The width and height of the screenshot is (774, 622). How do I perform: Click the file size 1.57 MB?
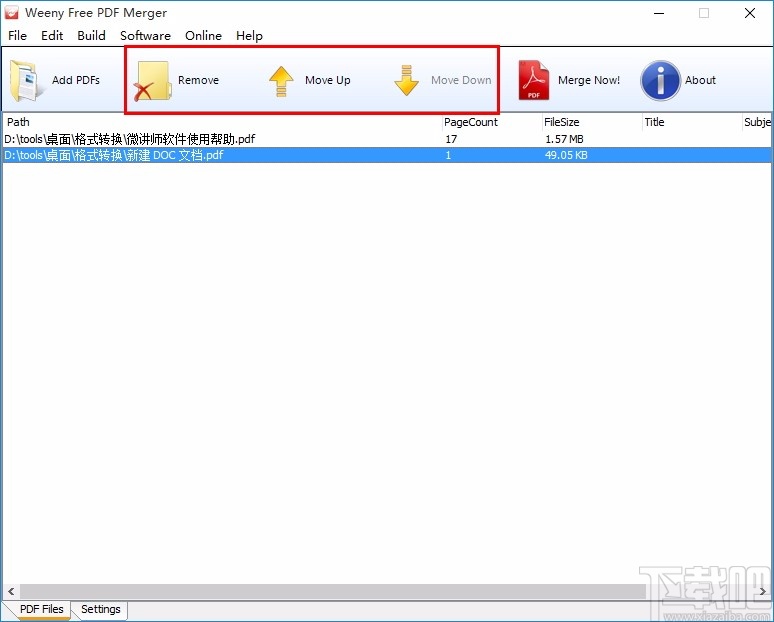coord(564,139)
